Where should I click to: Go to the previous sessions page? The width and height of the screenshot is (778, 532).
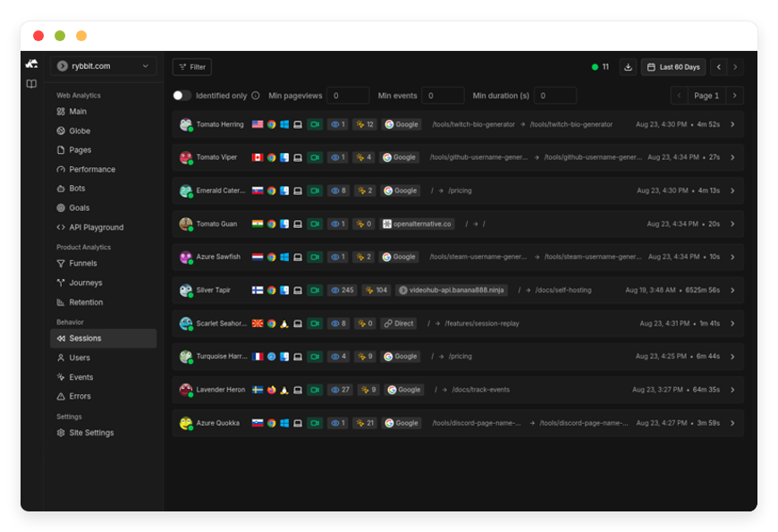tap(680, 96)
